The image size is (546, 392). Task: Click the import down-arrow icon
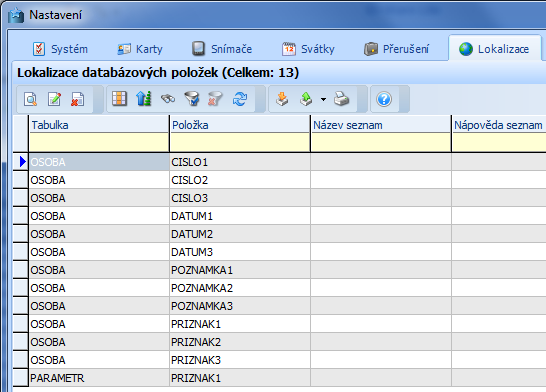coord(282,99)
